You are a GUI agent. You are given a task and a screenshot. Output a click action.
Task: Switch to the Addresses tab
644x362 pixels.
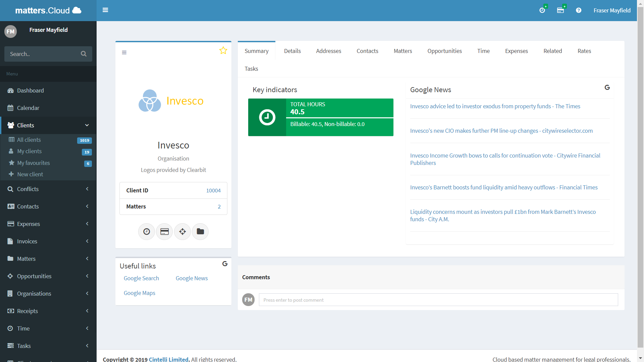pyautogui.click(x=328, y=51)
